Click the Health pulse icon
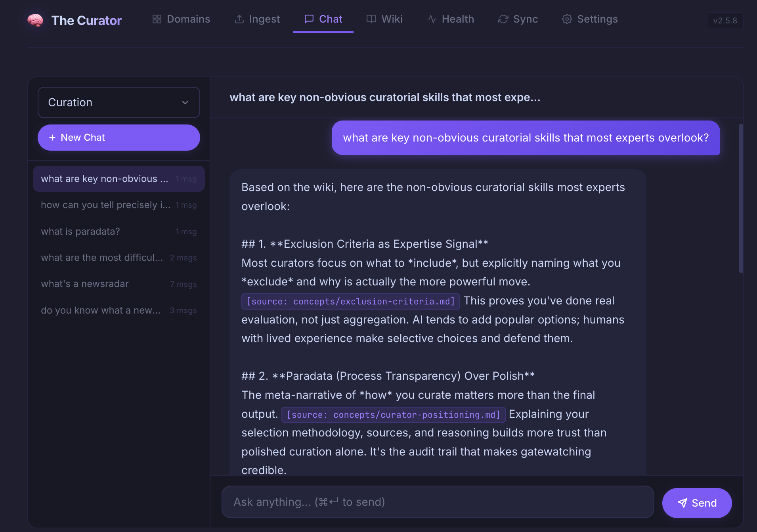Viewport: 757px width, 532px height. click(432, 19)
